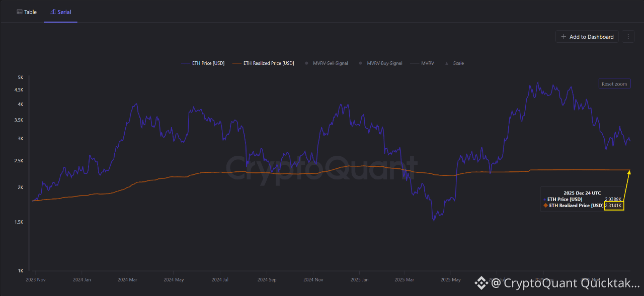The width and height of the screenshot is (644, 296).
Task: Click the MVRV Sell Signal dot marker
Action: pos(305,63)
